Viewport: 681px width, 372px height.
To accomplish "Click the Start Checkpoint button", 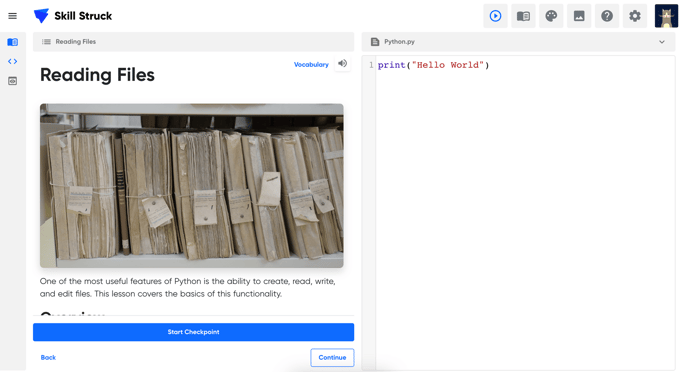I will 193,332.
